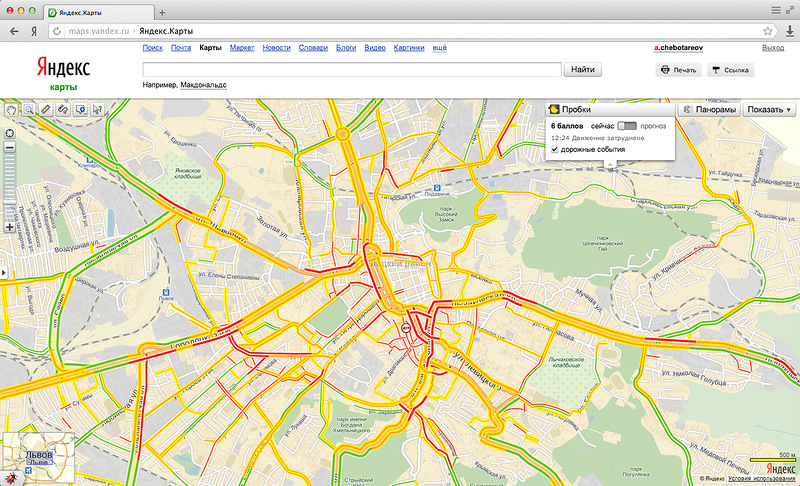The width and height of the screenshot is (800, 486).
Task: Open the Панорамы panoramas button
Action: [x=709, y=110]
